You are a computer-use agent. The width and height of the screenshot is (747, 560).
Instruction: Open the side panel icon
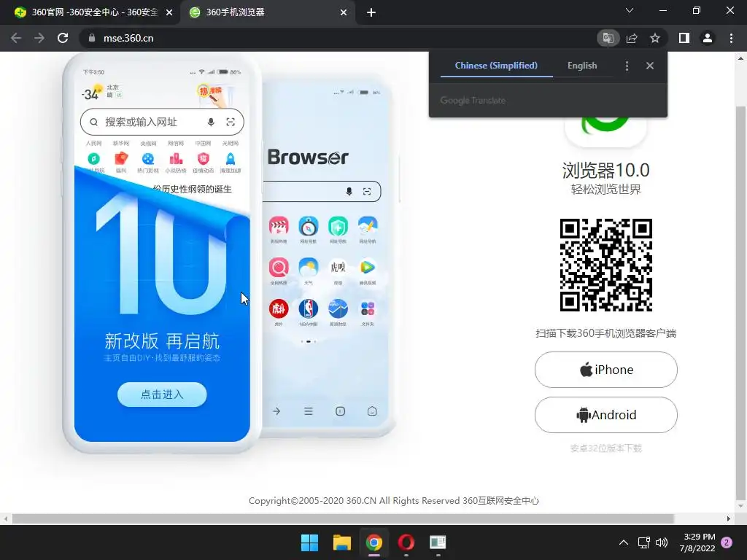click(684, 38)
